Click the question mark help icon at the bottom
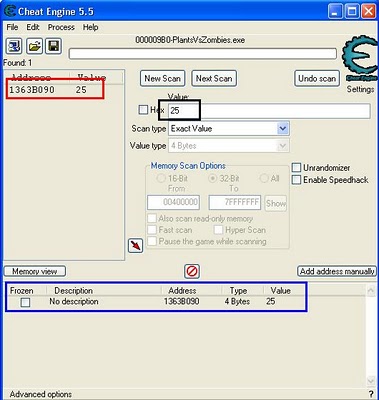Image resolution: width=379 pixels, height=400 pixels. [371, 394]
